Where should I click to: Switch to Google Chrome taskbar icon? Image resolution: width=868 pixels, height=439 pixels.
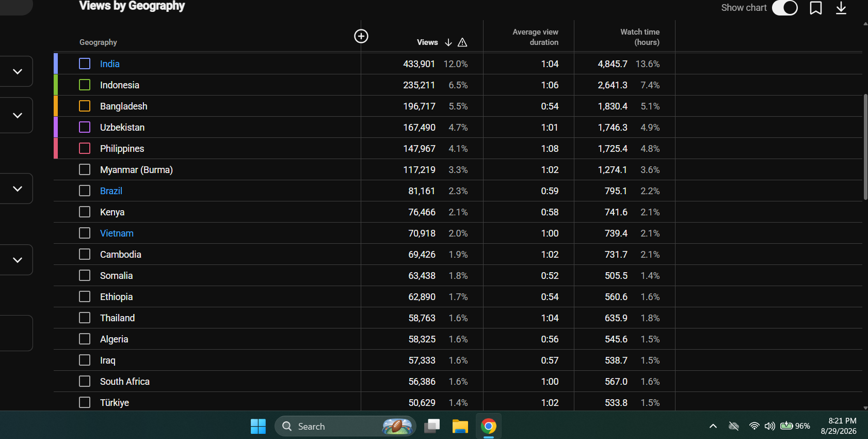click(x=489, y=426)
